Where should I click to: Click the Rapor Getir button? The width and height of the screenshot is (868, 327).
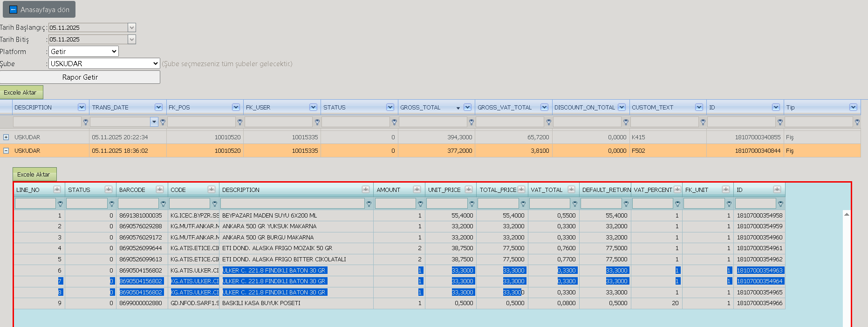click(x=80, y=77)
